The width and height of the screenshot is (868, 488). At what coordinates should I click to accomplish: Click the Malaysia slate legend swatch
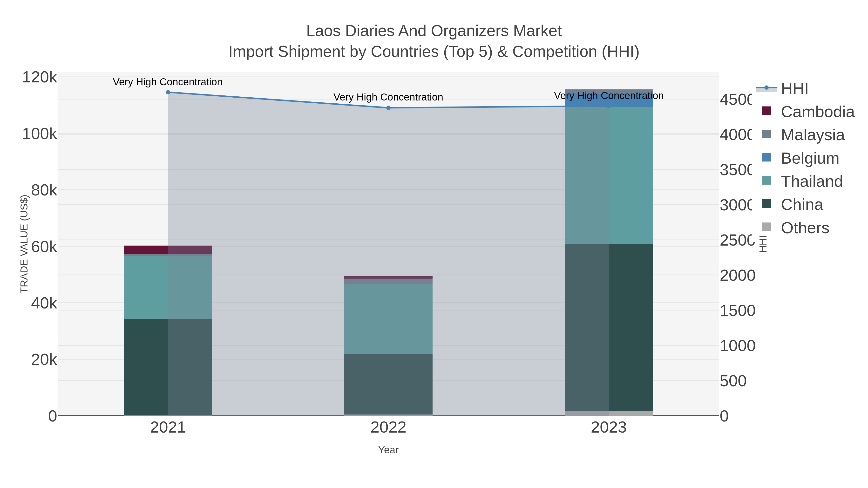[766, 134]
